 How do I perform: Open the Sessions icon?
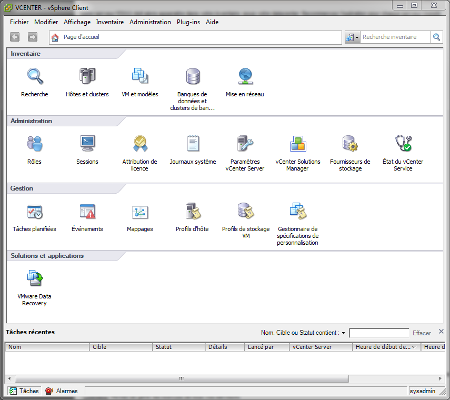[x=87, y=144]
